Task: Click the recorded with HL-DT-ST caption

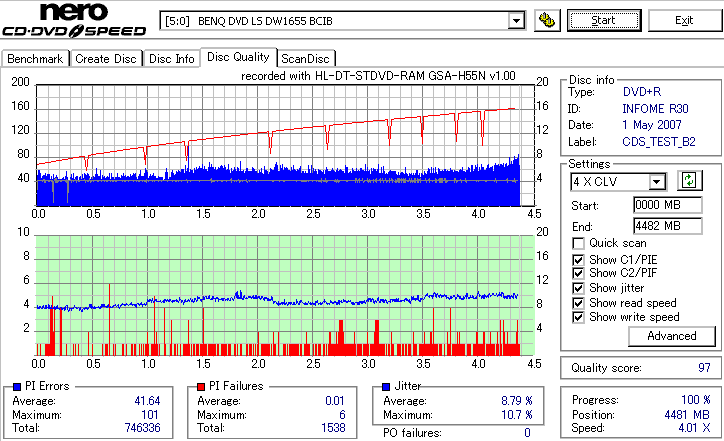Action: click(378, 76)
